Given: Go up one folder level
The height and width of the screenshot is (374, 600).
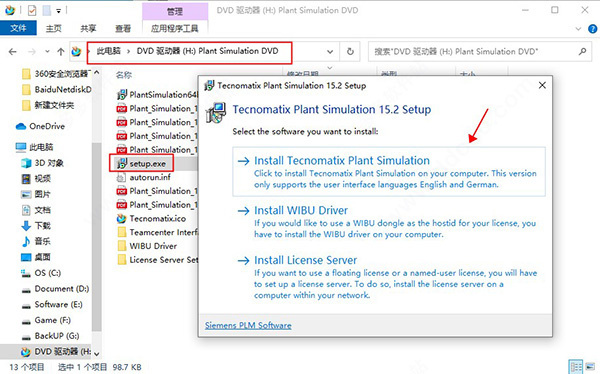Looking at the screenshot, I should (60, 52).
